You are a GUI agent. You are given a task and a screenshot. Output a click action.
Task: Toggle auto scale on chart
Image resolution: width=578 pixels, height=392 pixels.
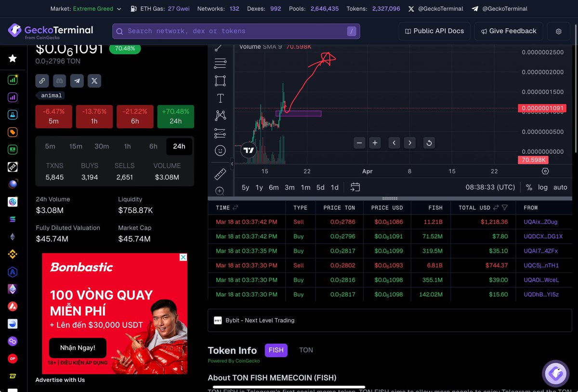[x=560, y=187]
